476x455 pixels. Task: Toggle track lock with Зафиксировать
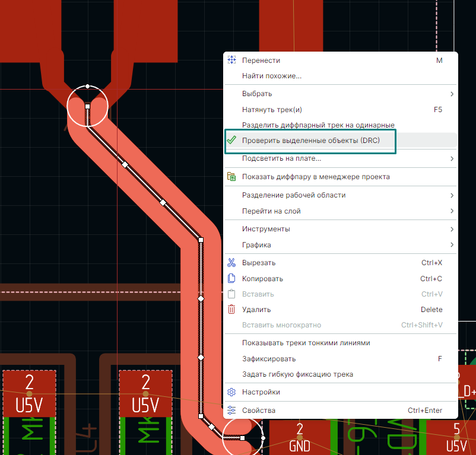269,359
